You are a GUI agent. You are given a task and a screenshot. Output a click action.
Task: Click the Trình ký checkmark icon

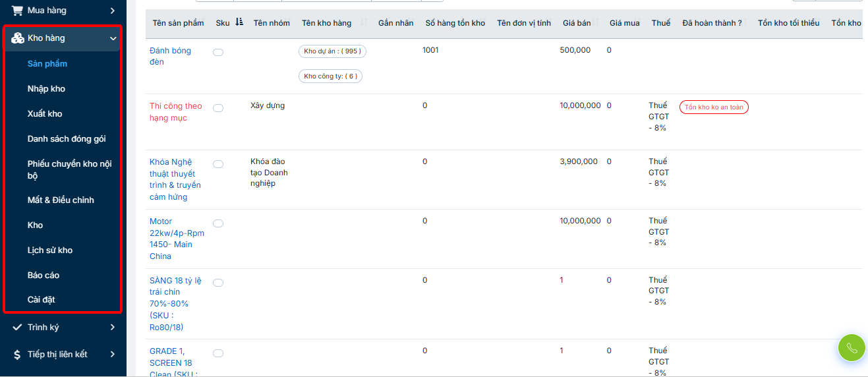18,327
